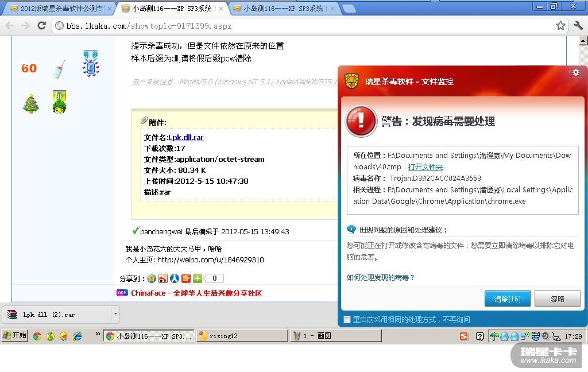
Task: Launch Chrome from quick launch bar
Action: pos(37,336)
